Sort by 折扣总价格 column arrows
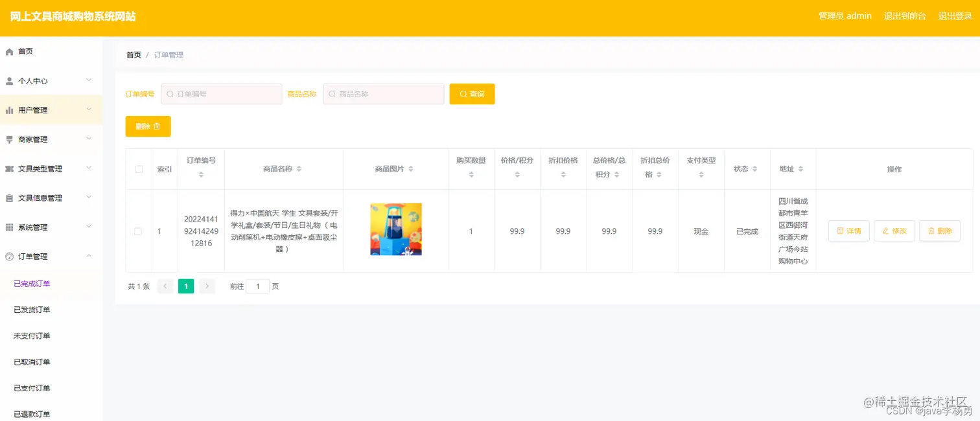This screenshot has height=421, width=980. (659, 175)
